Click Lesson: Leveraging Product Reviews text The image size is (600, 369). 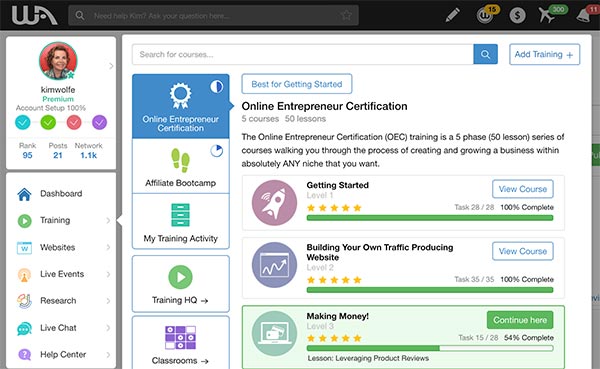368,358
